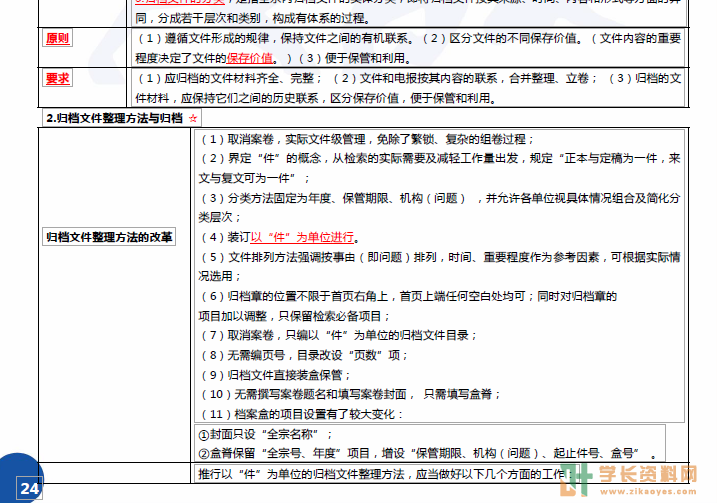Click the text '(1)应归档的文件材料齐全、完整'
The image size is (717, 503).
(x=229, y=78)
